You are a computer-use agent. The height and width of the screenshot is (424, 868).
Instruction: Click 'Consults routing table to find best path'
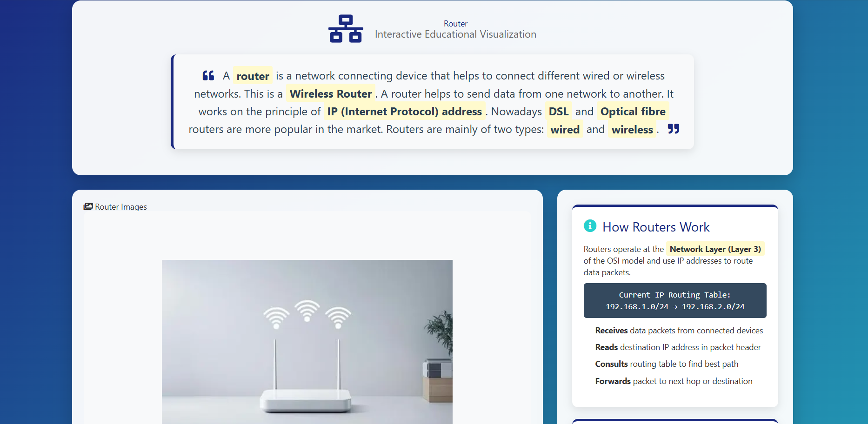pyautogui.click(x=667, y=364)
